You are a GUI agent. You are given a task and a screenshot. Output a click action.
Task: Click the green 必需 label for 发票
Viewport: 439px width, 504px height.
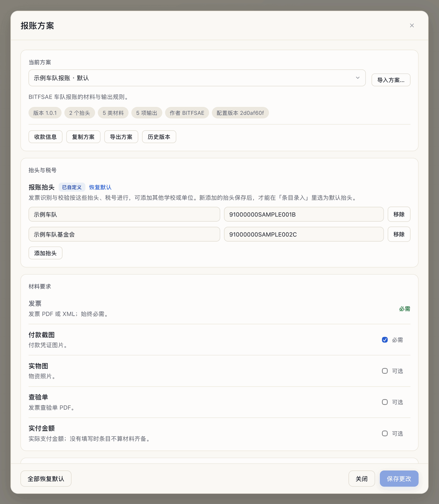click(x=404, y=309)
